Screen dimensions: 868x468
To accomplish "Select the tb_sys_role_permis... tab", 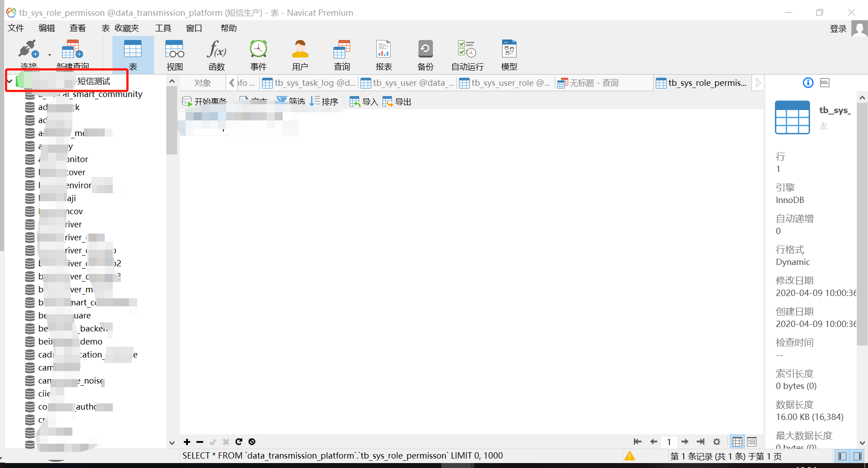I will point(702,83).
